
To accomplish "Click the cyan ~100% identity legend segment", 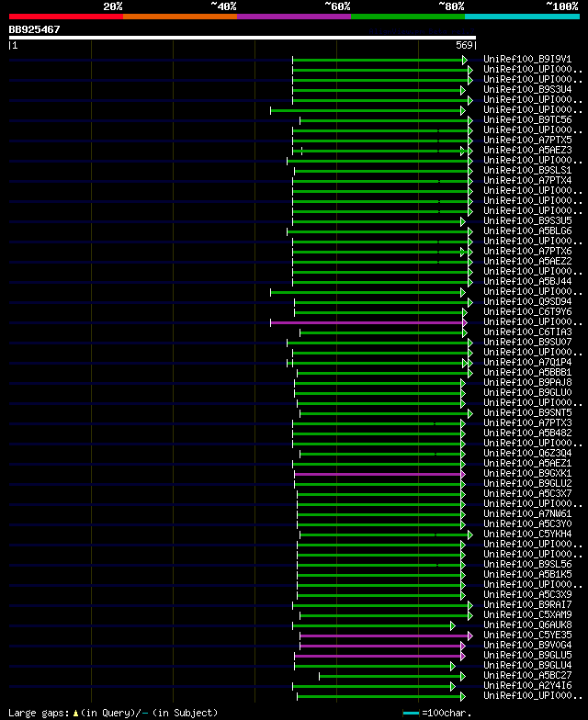I will pos(522,17).
